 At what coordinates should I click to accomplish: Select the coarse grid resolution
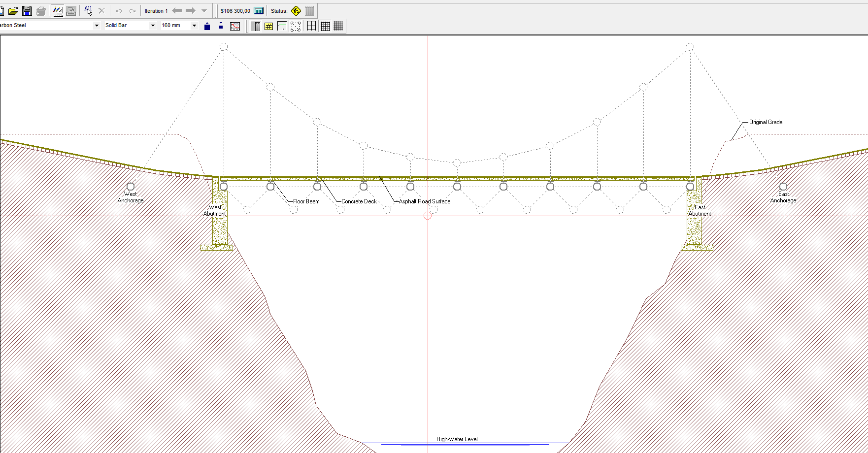point(311,26)
